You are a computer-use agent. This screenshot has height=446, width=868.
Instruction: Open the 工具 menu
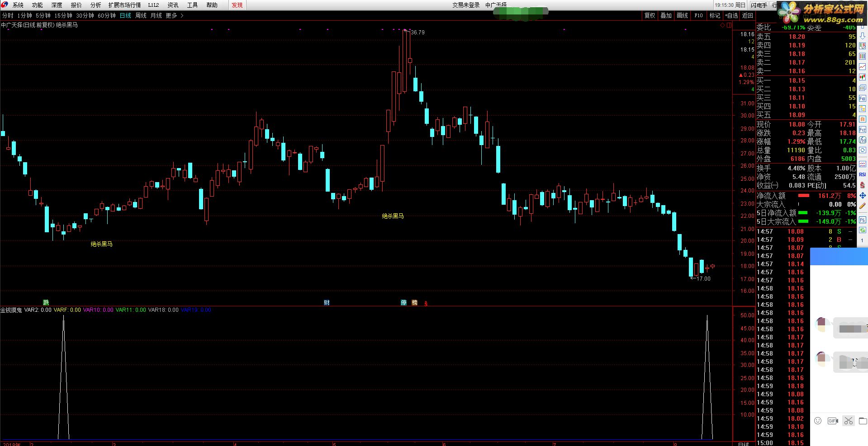point(192,5)
